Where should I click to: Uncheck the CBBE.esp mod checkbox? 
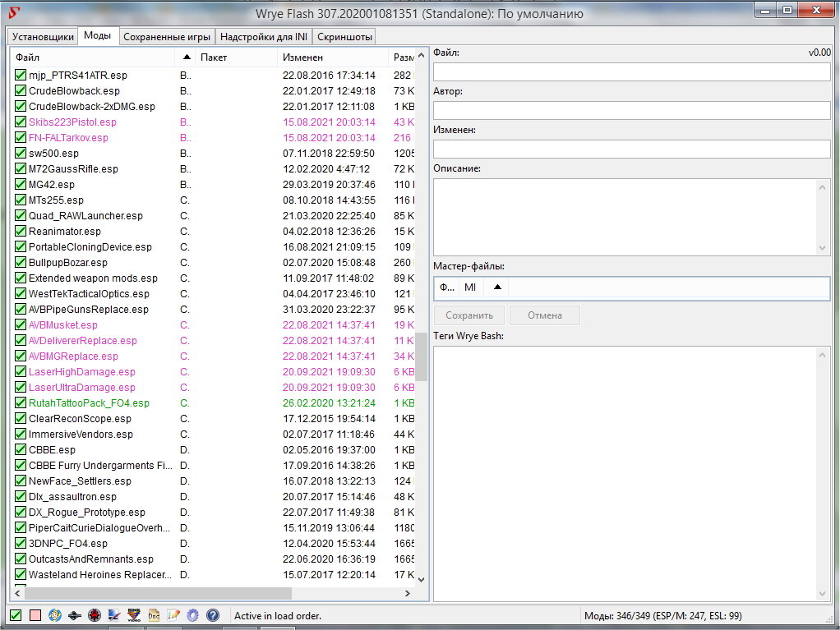(21, 450)
